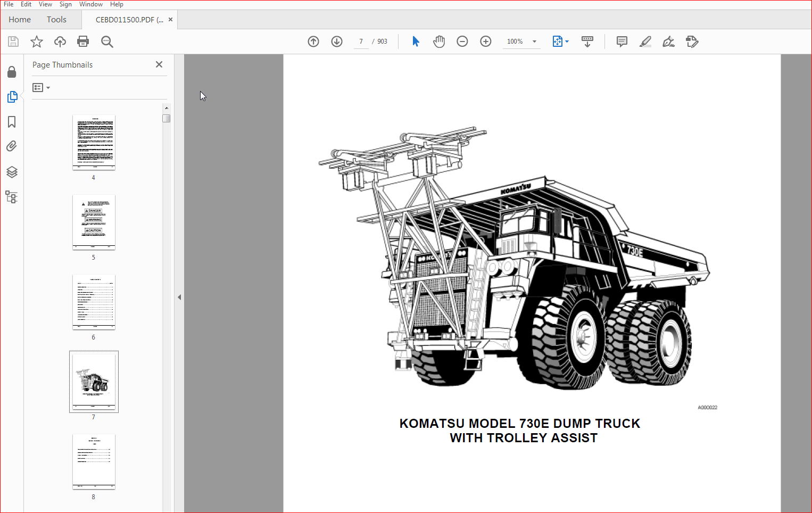This screenshot has width=812, height=513.
Task: Click the thumbnail panel scrollbar handle
Action: 167,118
